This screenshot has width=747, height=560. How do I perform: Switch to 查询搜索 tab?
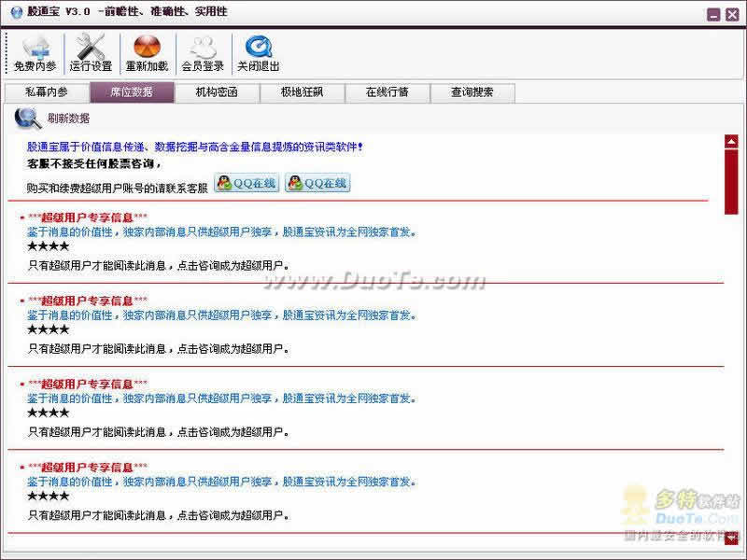[472, 92]
